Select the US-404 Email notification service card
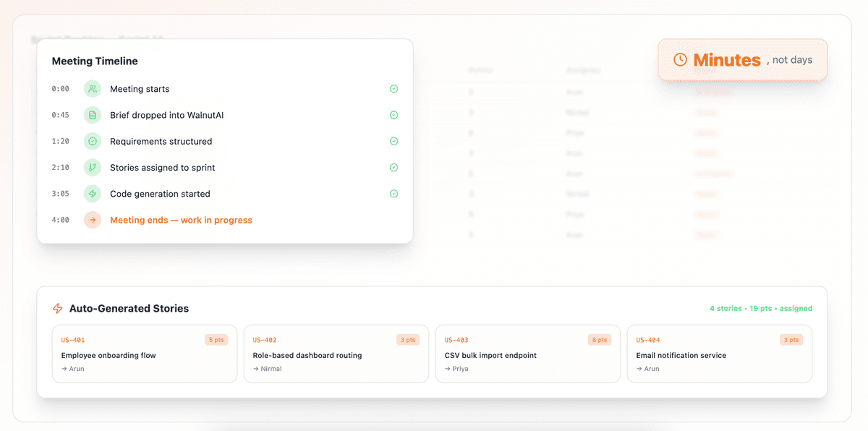 tap(719, 354)
